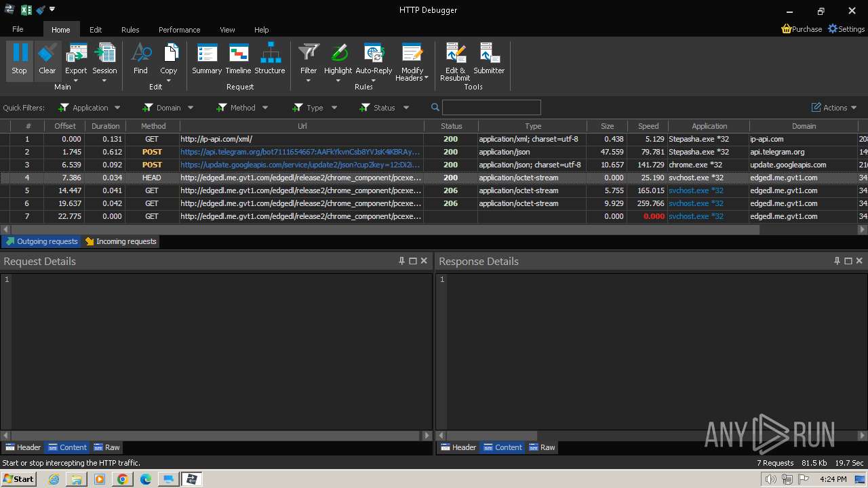Click the Stop interception button

coord(20,60)
